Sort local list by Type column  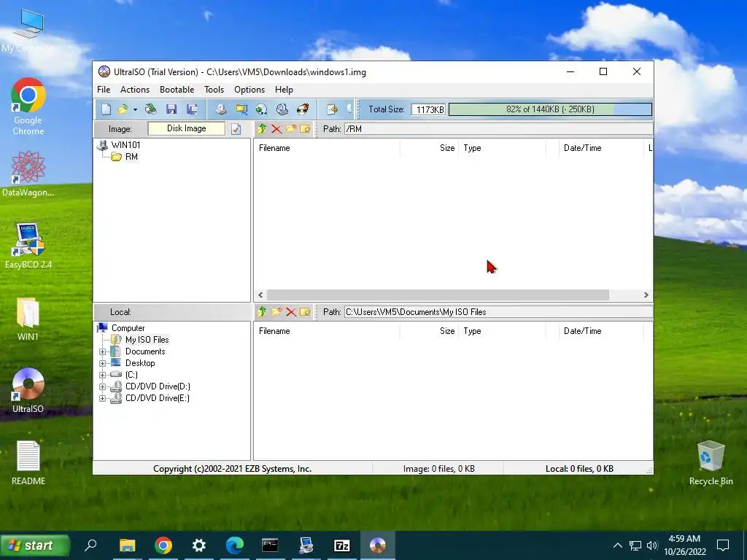[x=502, y=331]
